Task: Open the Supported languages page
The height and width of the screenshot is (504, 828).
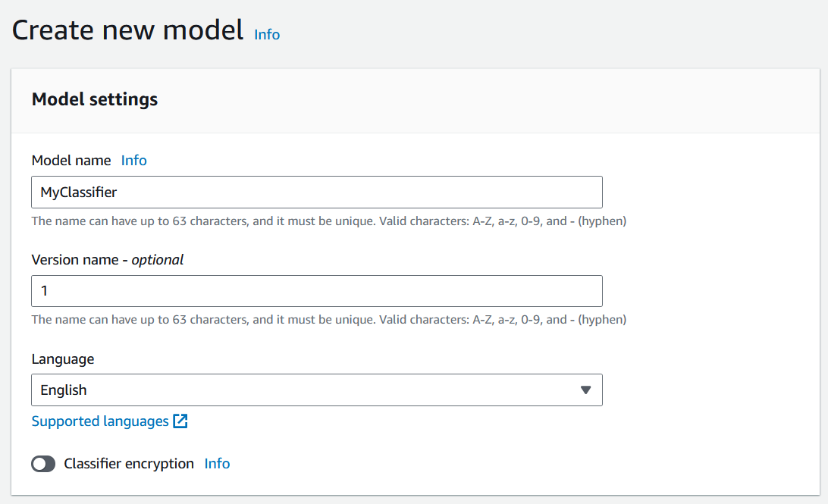Action: (x=99, y=421)
